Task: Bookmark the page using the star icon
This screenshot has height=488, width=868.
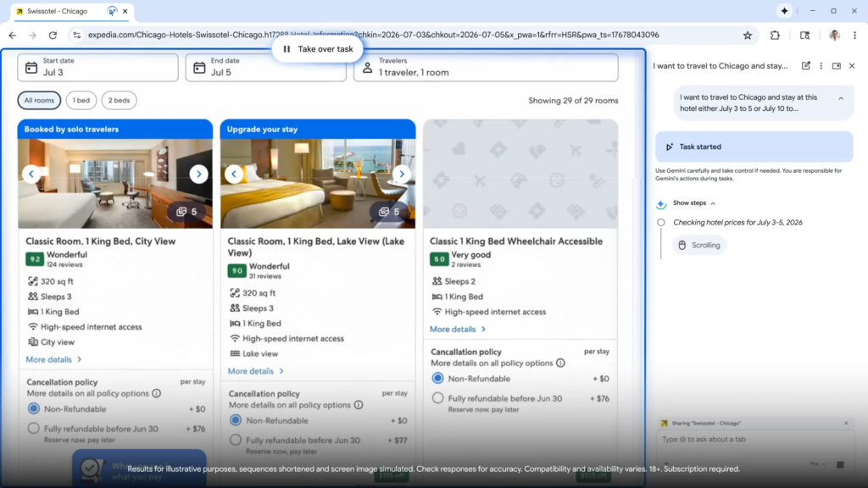Action: point(748,36)
